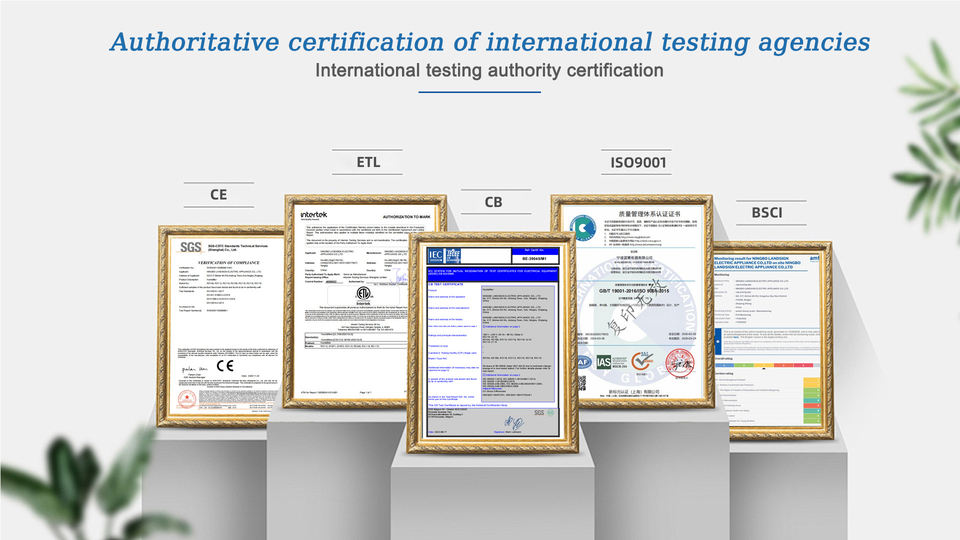Select the CB label
The height and width of the screenshot is (540, 960).
pyautogui.click(x=493, y=201)
